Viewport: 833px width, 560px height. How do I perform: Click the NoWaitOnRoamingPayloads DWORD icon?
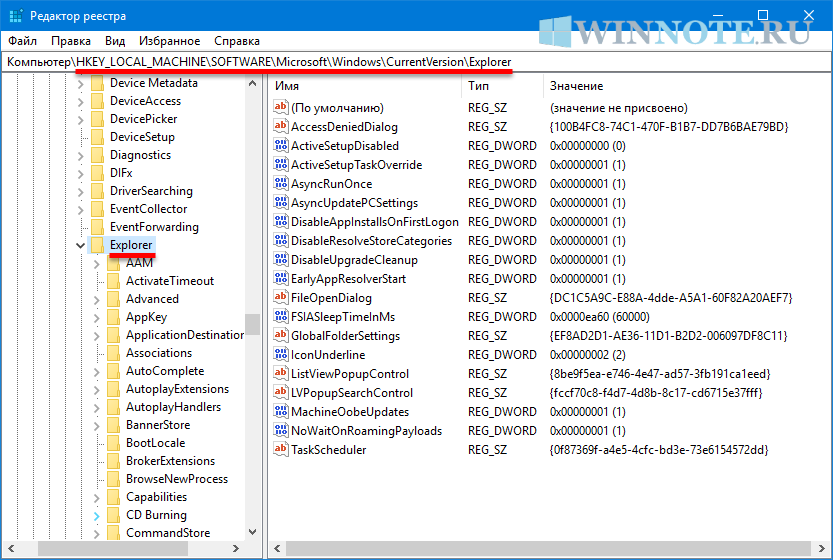280,430
